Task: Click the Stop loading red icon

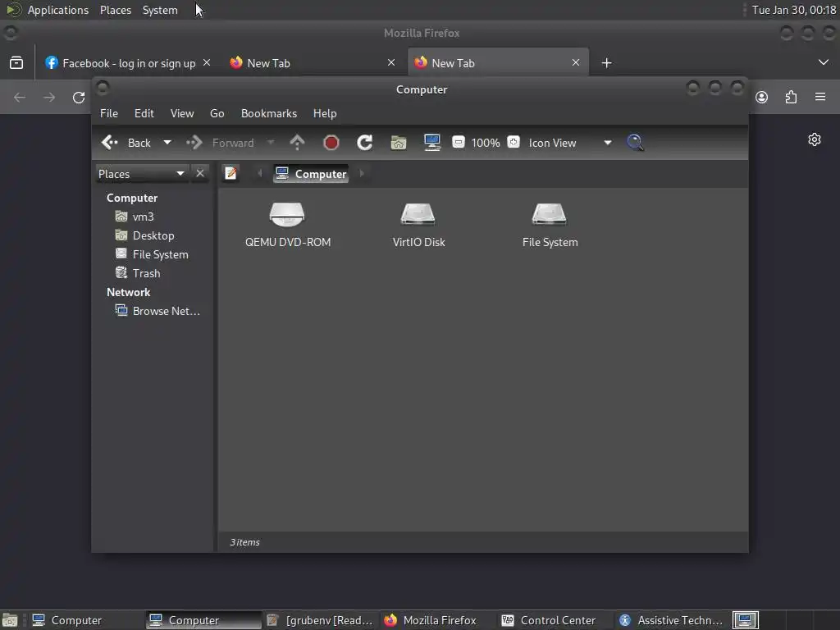Action: pyautogui.click(x=331, y=143)
